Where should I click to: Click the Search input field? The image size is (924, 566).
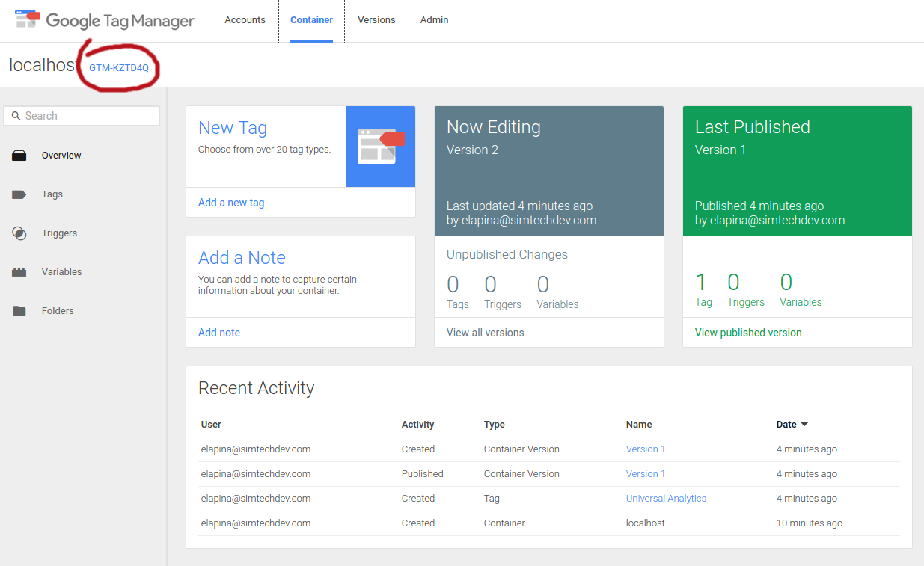pyautogui.click(x=82, y=116)
